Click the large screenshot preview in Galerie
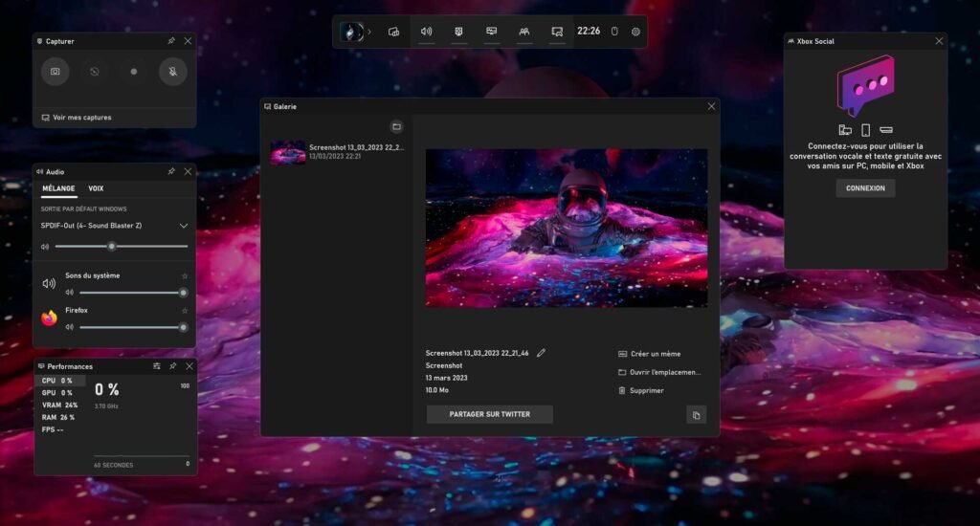Viewport: 980px width, 526px height. [x=567, y=228]
